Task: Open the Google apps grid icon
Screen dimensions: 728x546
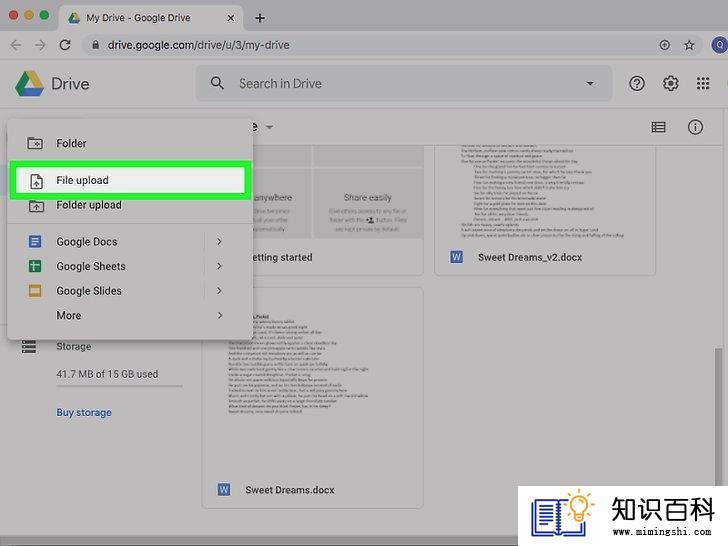Action: 703,84
